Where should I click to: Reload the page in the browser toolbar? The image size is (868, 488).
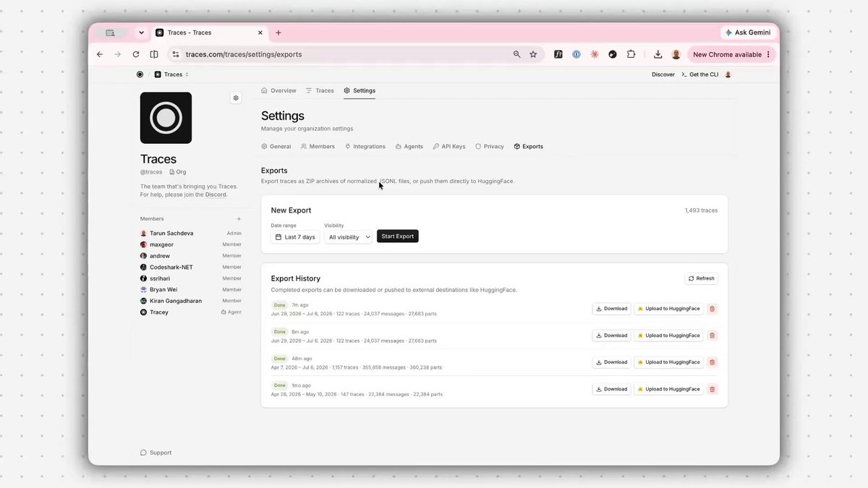tap(136, 54)
